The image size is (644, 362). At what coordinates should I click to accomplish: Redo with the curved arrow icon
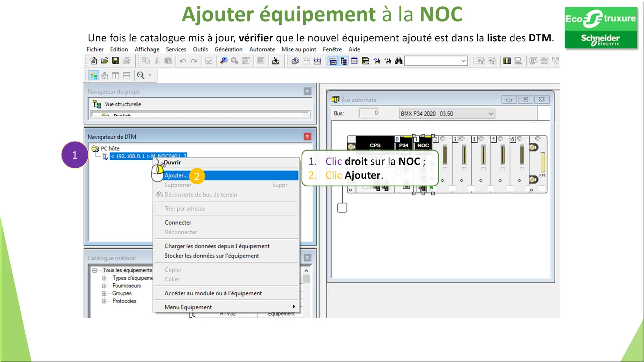click(194, 61)
